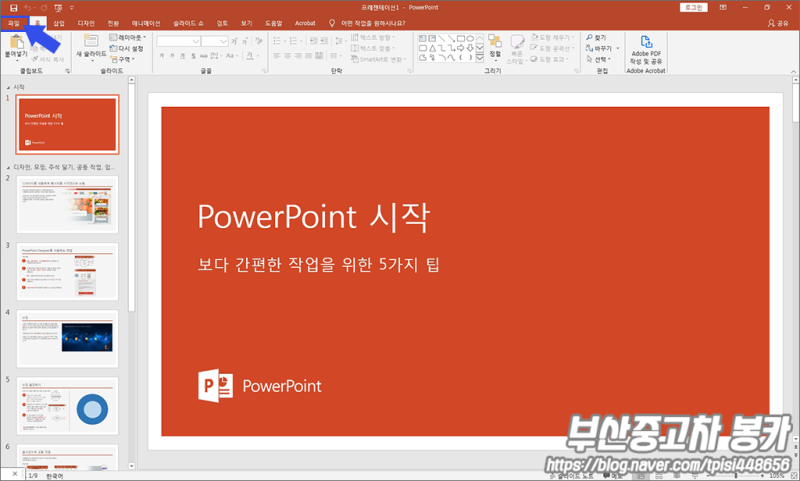Open the Acrobat tab
The height and width of the screenshot is (481, 800).
click(305, 23)
